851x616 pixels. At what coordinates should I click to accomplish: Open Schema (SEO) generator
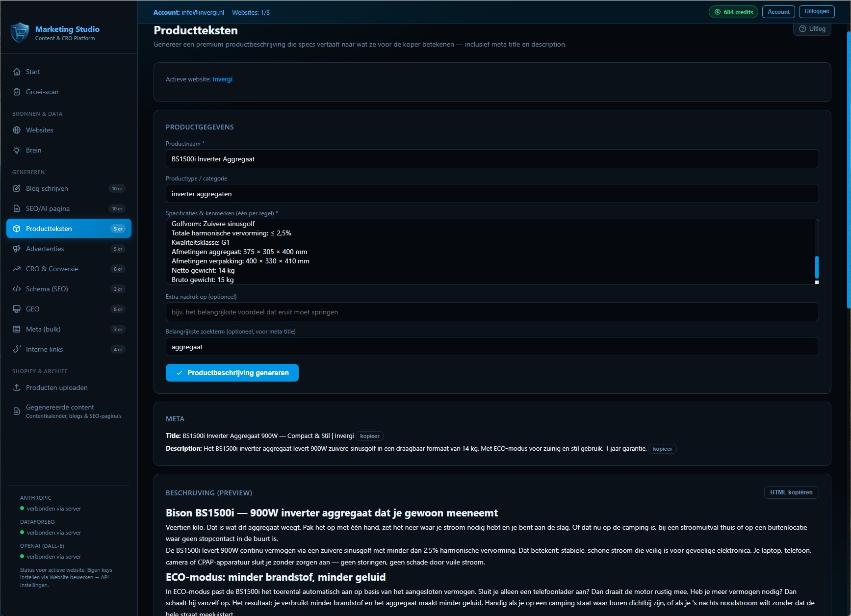coord(69,289)
